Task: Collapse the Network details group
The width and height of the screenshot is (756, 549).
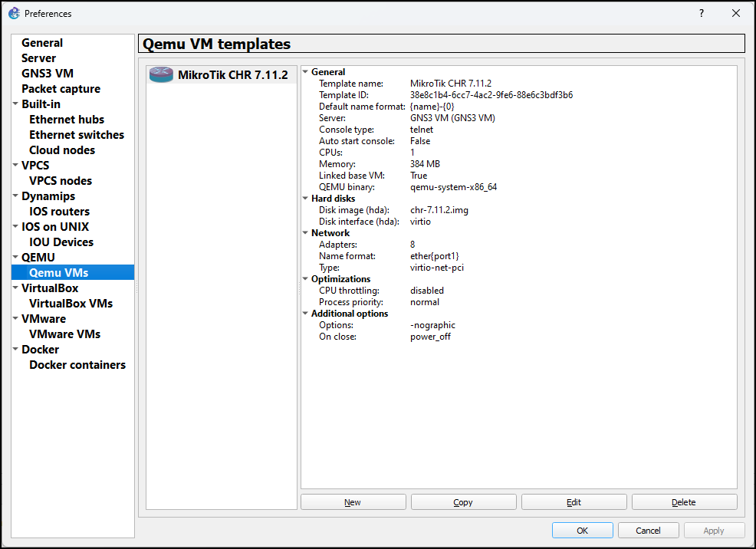Action: [x=305, y=232]
